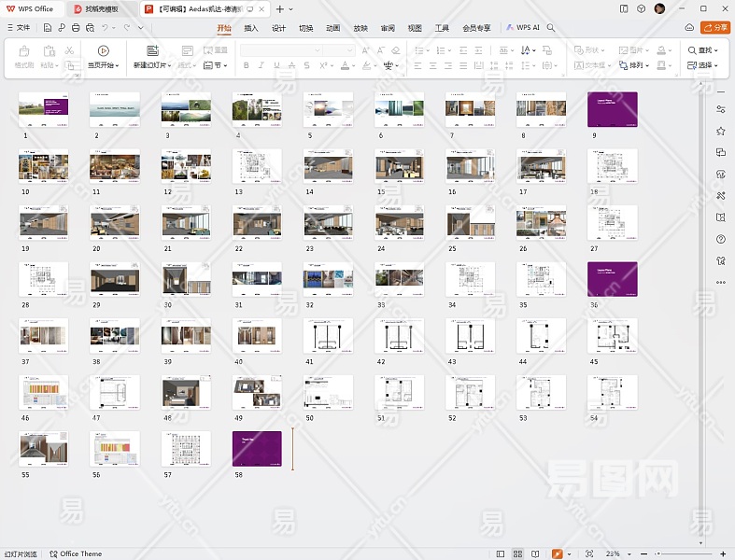The width and height of the screenshot is (735, 560).
Task: Switch to reading view in the status bar
Action: (x=536, y=553)
